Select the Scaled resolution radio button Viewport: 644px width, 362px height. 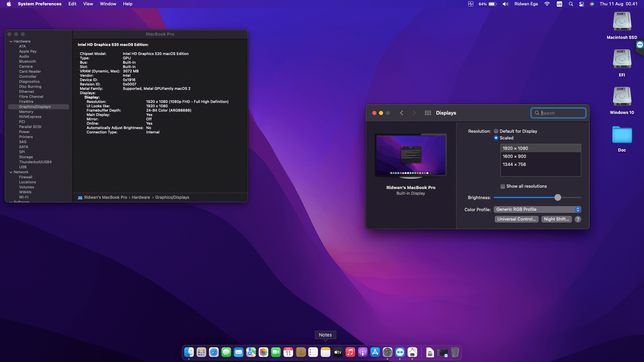(x=496, y=138)
